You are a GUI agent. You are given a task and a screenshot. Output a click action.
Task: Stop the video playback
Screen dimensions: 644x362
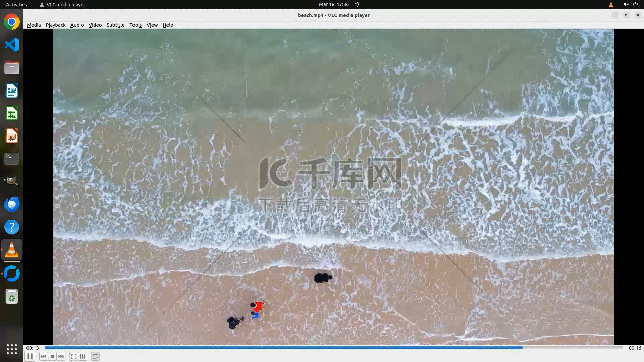pyautogui.click(x=52, y=356)
